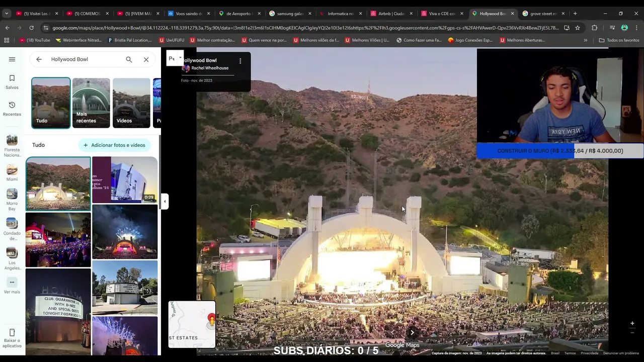This screenshot has height=362, width=644.
Task: Select the Tudo photo category
Action: click(x=51, y=103)
